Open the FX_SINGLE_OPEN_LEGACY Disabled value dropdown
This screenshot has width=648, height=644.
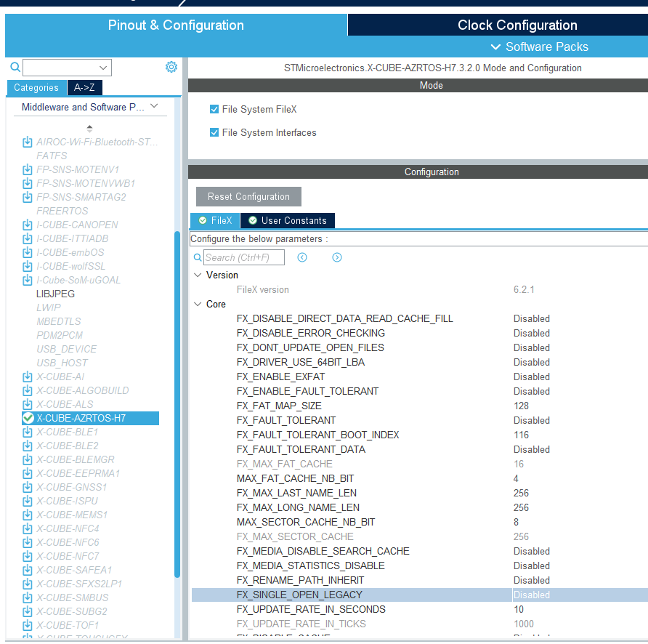[580, 595]
